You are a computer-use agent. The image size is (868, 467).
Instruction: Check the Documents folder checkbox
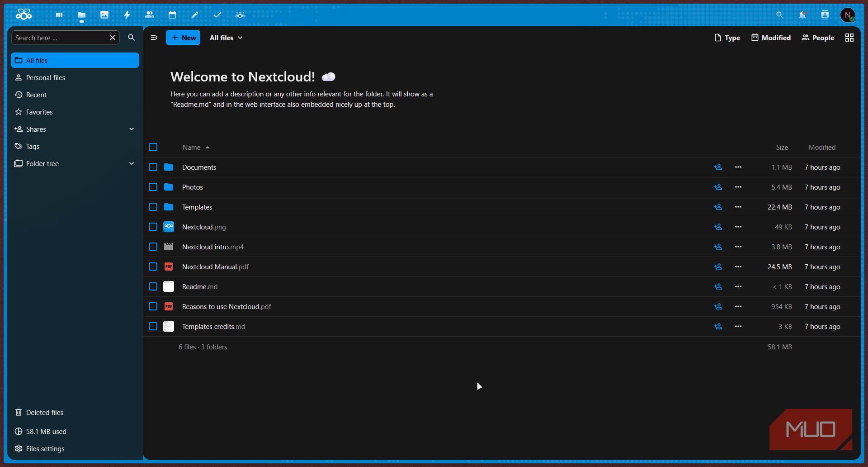(153, 167)
